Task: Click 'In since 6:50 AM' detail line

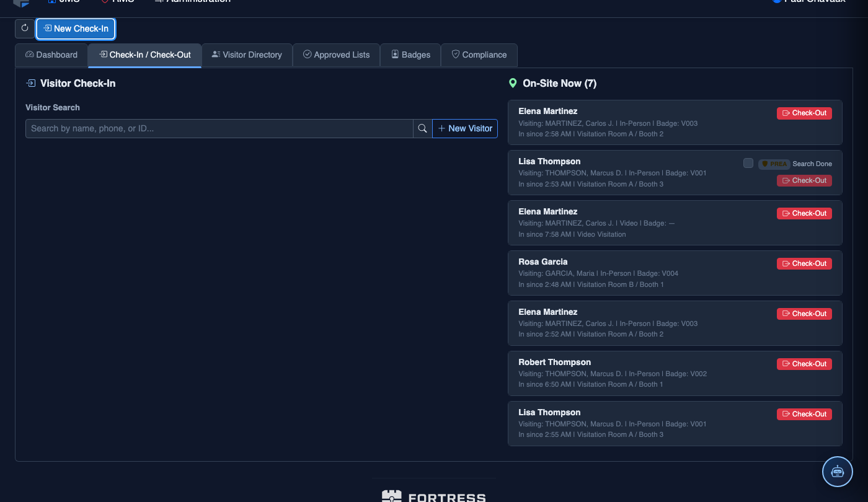Action: tap(591, 384)
